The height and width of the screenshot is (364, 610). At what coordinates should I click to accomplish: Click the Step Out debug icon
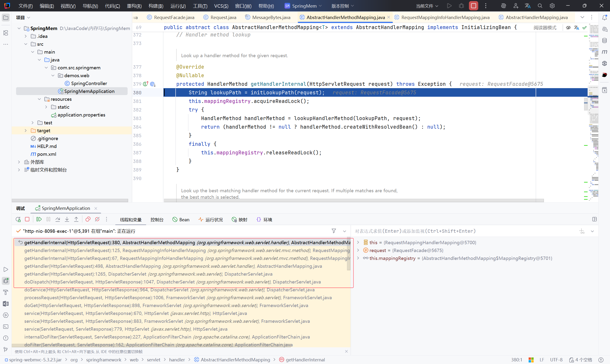tap(76, 219)
